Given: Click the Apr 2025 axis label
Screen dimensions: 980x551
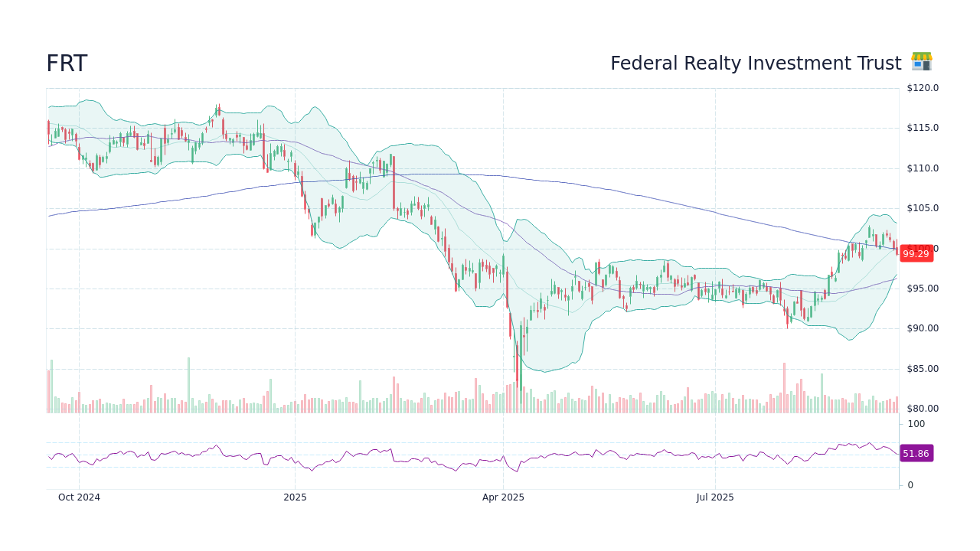Looking at the screenshot, I should tap(504, 497).
